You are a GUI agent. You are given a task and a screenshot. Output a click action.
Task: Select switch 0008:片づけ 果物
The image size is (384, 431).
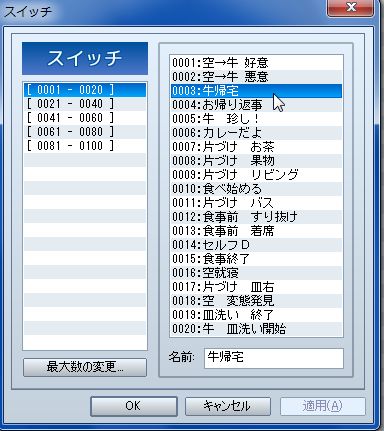[256, 161]
